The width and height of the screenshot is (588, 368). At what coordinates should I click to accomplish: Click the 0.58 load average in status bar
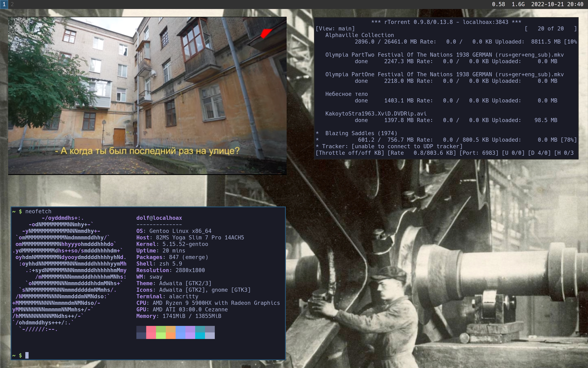click(498, 4)
